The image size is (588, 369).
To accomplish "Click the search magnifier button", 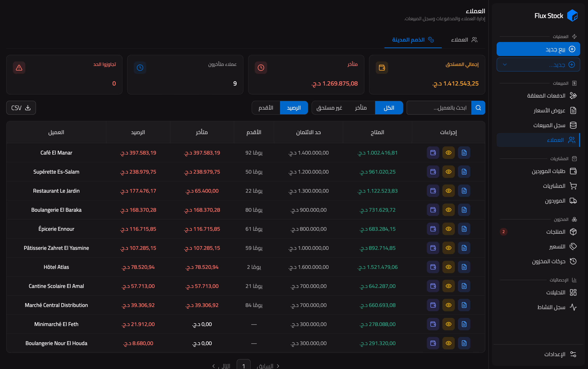I will coord(478,108).
